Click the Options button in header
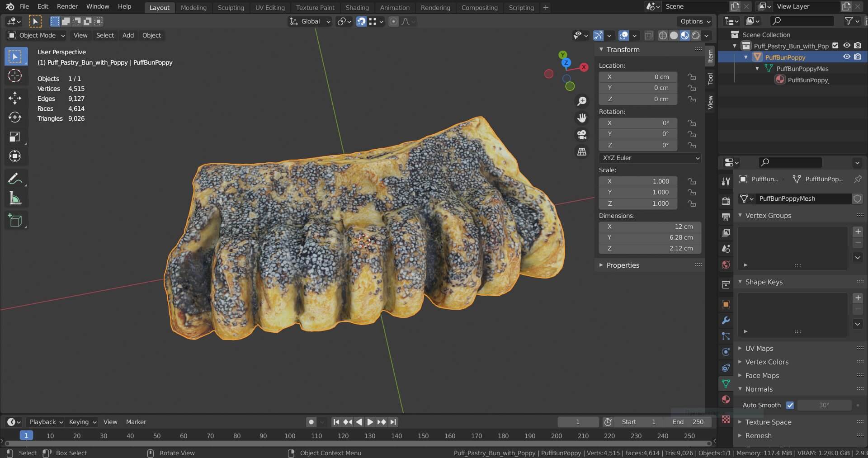 (x=695, y=21)
